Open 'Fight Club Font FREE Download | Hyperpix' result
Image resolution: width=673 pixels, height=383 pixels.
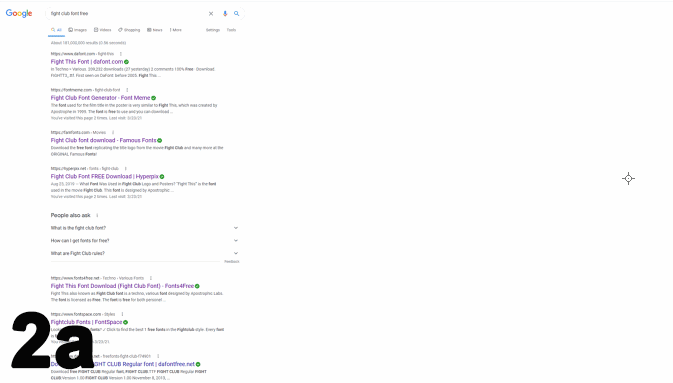105,176
